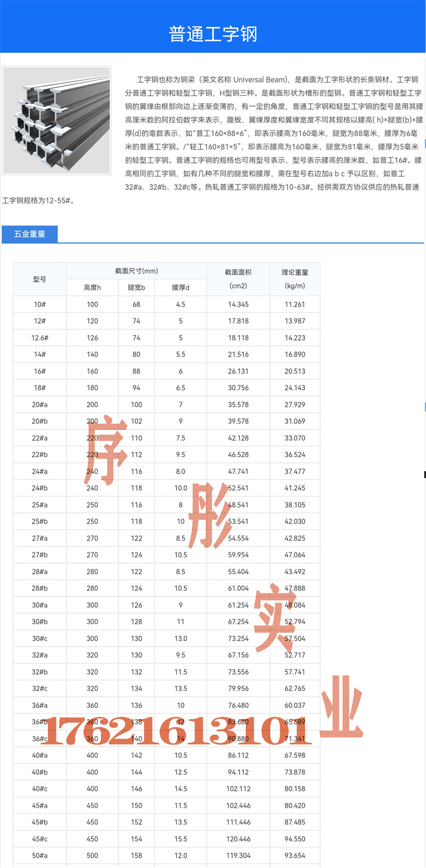
Task: Select the 12.6# model cell
Action: click(39, 338)
